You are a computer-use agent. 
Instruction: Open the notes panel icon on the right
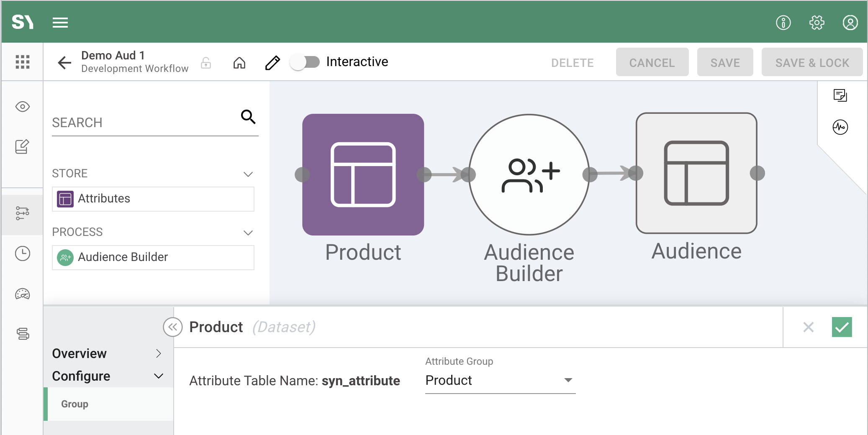841,95
